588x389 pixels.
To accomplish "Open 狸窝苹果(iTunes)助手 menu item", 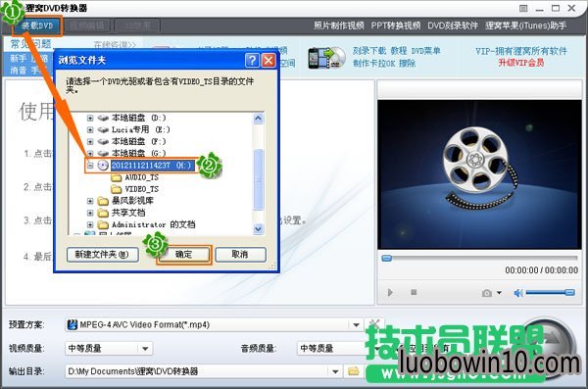I will pyautogui.click(x=525, y=25).
